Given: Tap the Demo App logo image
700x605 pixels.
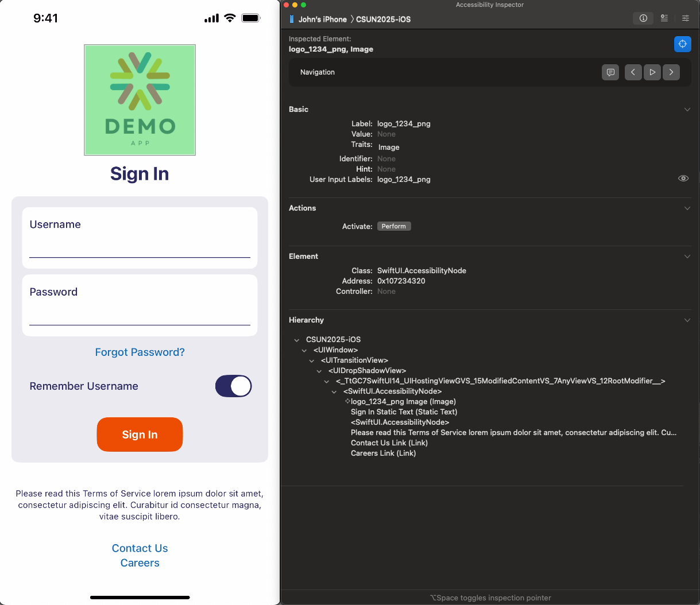Looking at the screenshot, I should point(140,100).
